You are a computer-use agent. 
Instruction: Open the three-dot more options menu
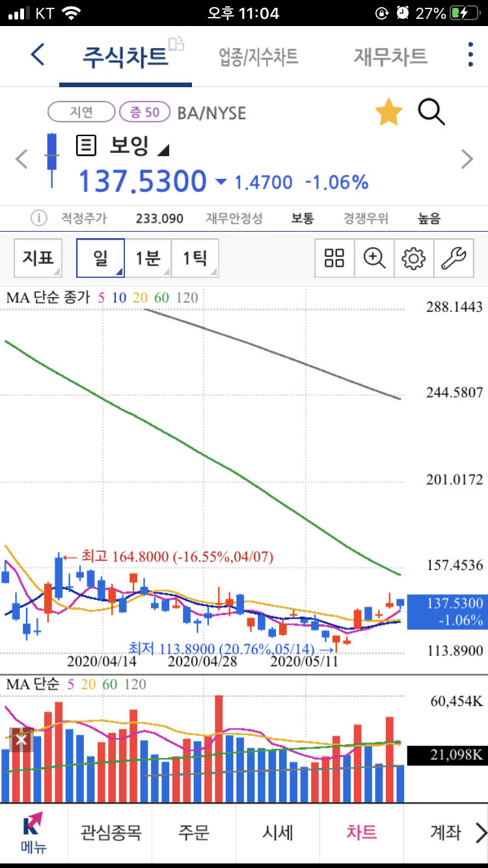pyautogui.click(x=470, y=55)
